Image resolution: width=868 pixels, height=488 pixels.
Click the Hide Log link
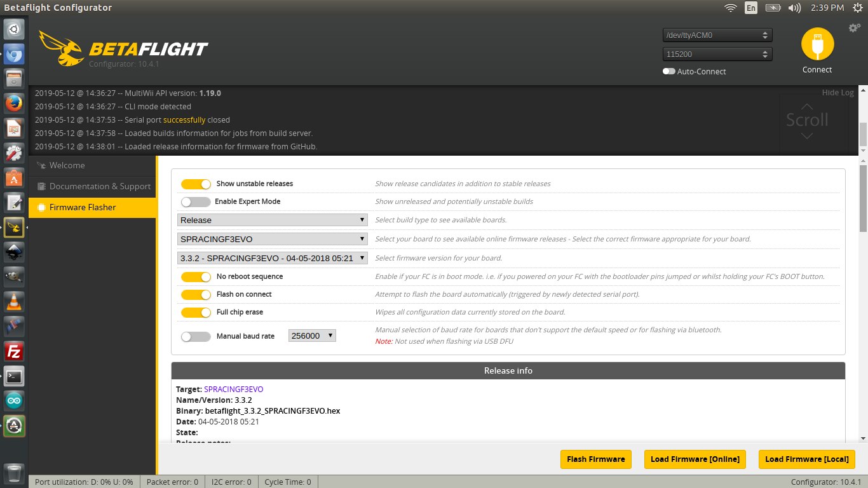[838, 93]
